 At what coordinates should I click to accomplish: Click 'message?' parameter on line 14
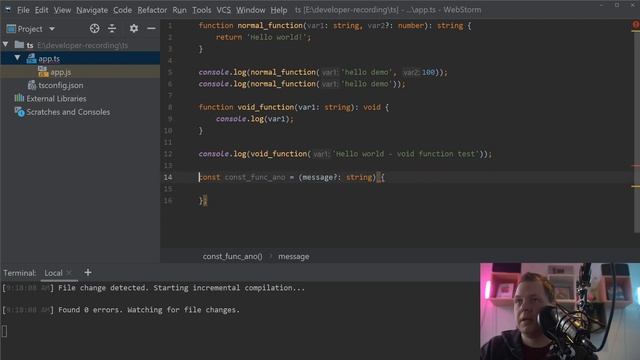[x=319, y=177]
